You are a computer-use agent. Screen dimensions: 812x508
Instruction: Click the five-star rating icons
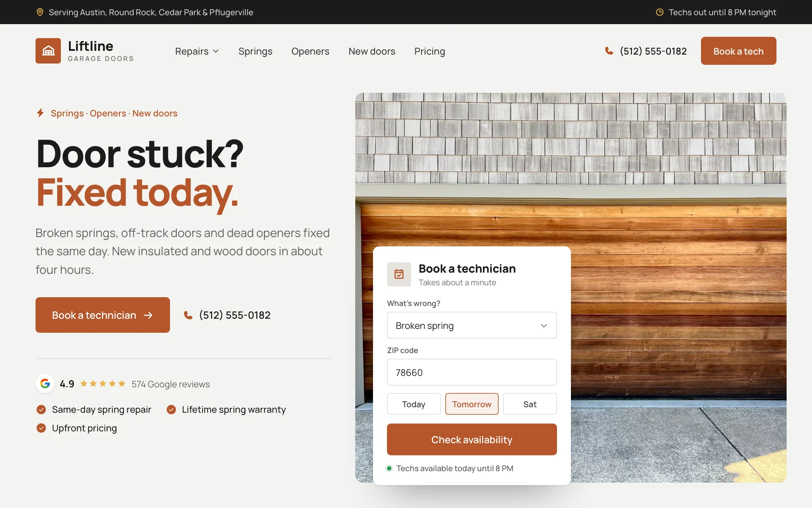[103, 384]
